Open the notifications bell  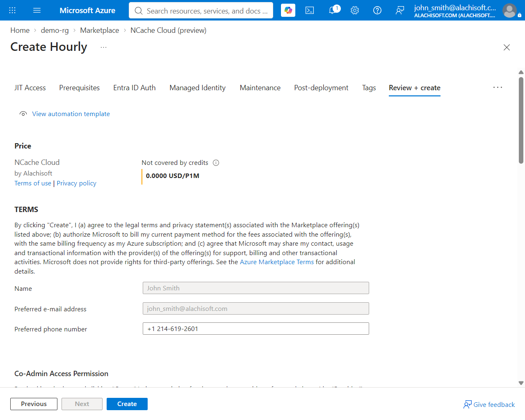pyautogui.click(x=334, y=10)
